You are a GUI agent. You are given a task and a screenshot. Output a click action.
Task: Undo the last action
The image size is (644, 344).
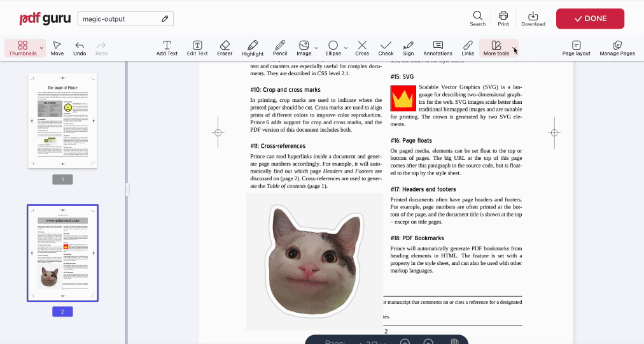[80, 48]
